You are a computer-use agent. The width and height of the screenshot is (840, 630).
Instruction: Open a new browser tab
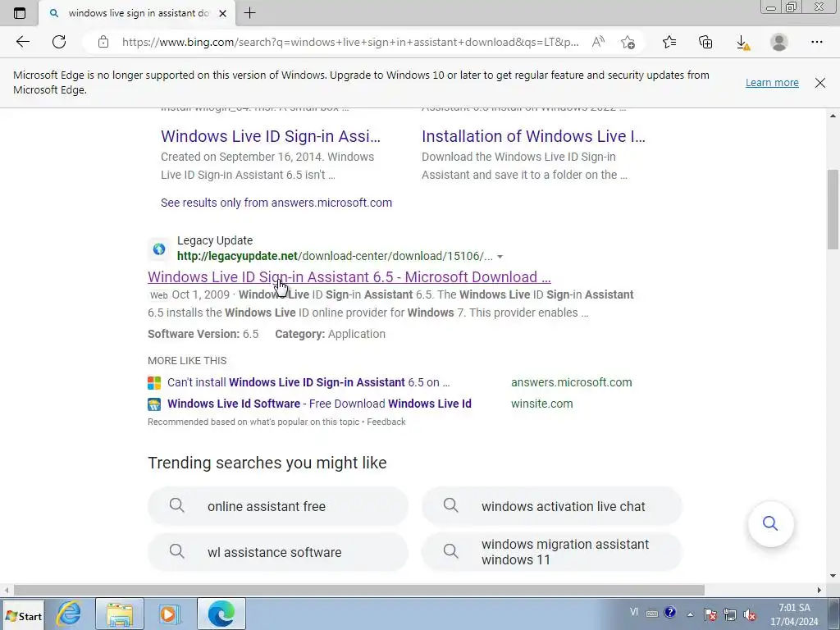pyautogui.click(x=249, y=13)
